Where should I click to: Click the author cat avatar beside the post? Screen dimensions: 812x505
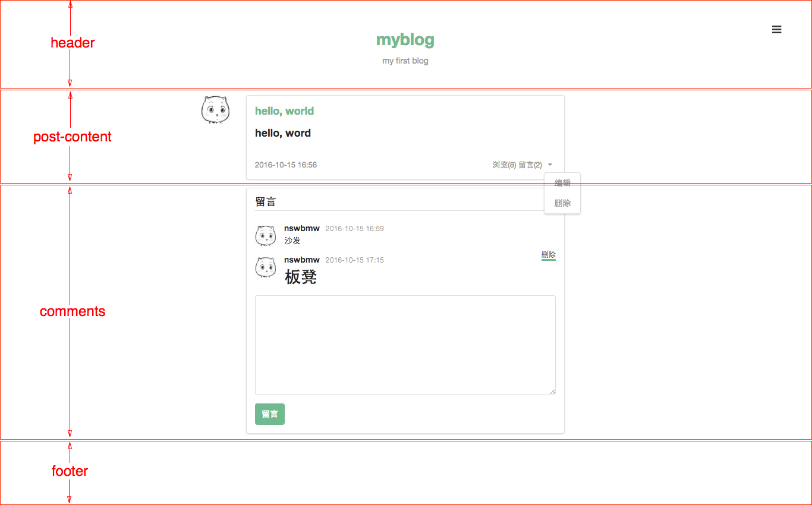215,110
